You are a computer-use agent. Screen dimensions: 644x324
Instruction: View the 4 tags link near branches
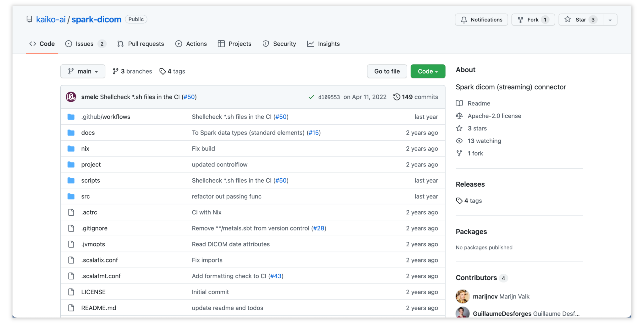point(172,71)
